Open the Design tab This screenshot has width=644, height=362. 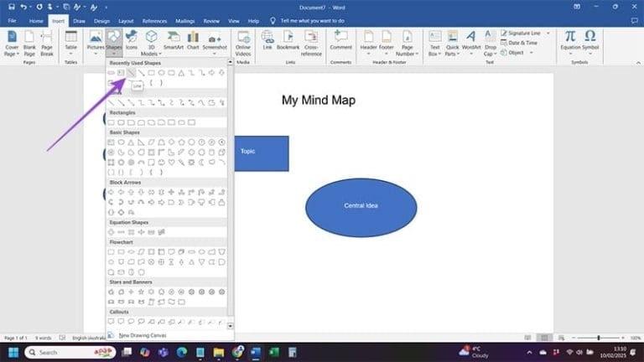tap(101, 20)
